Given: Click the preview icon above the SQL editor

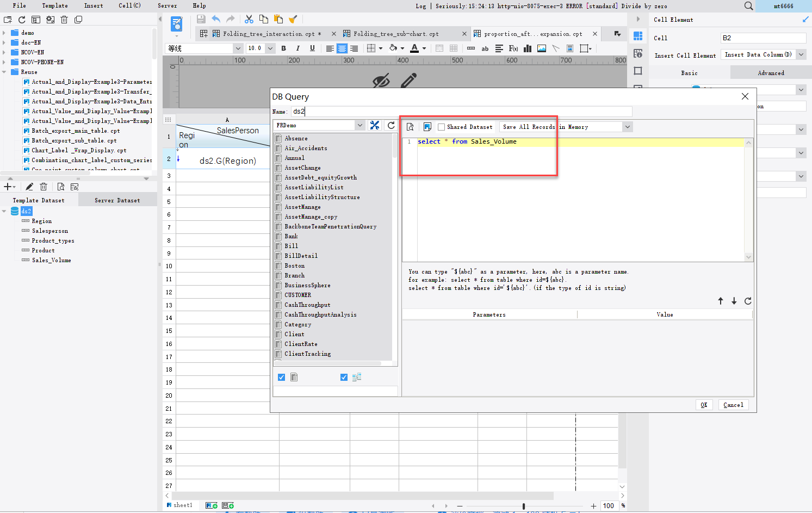Looking at the screenshot, I should (x=410, y=127).
